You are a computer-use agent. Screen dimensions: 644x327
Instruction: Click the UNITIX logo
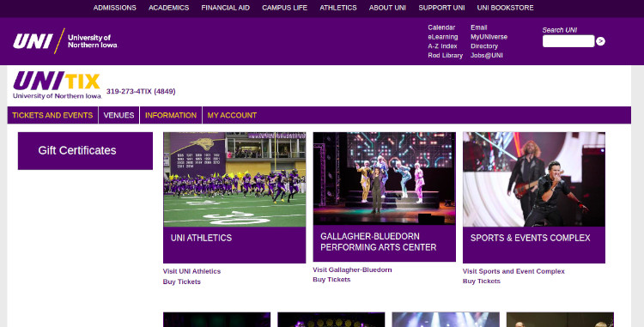tap(57, 85)
